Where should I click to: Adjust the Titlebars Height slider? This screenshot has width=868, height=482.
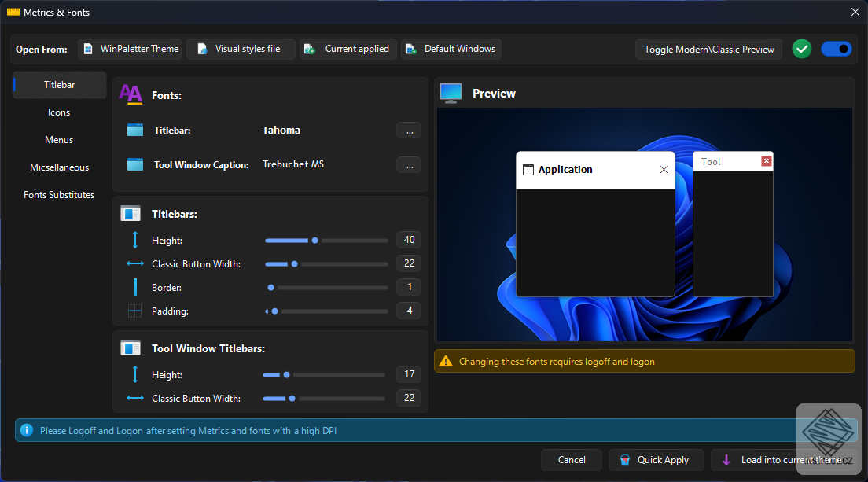(x=315, y=241)
